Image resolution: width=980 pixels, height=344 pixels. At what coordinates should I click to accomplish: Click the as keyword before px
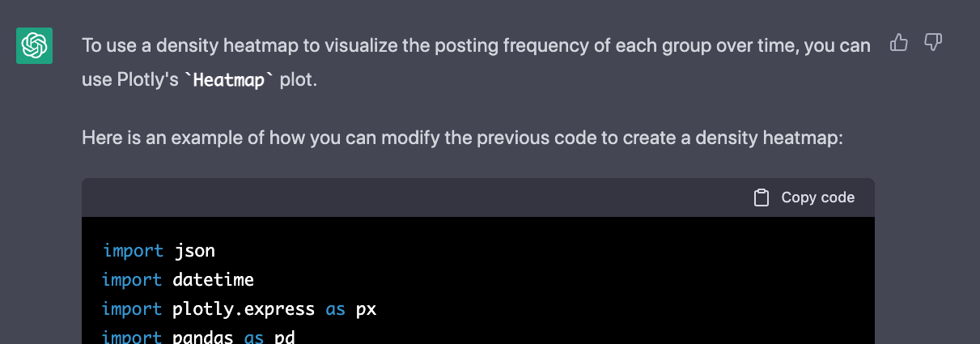point(335,309)
